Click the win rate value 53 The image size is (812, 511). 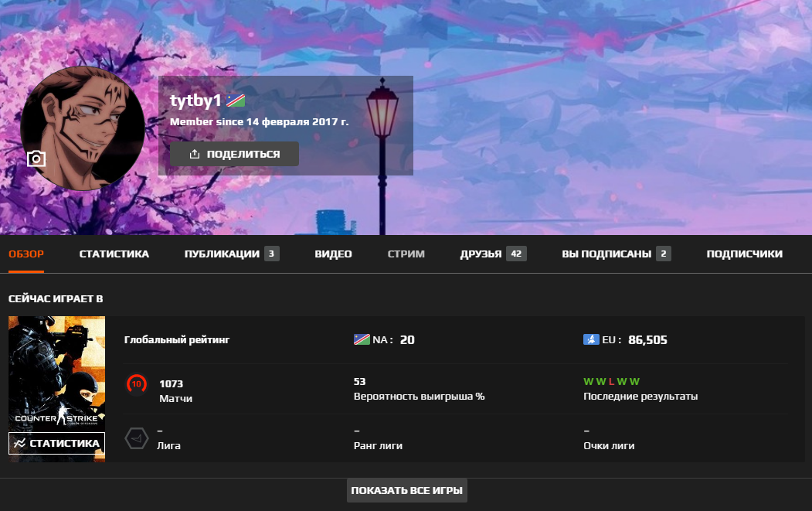pos(359,381)
